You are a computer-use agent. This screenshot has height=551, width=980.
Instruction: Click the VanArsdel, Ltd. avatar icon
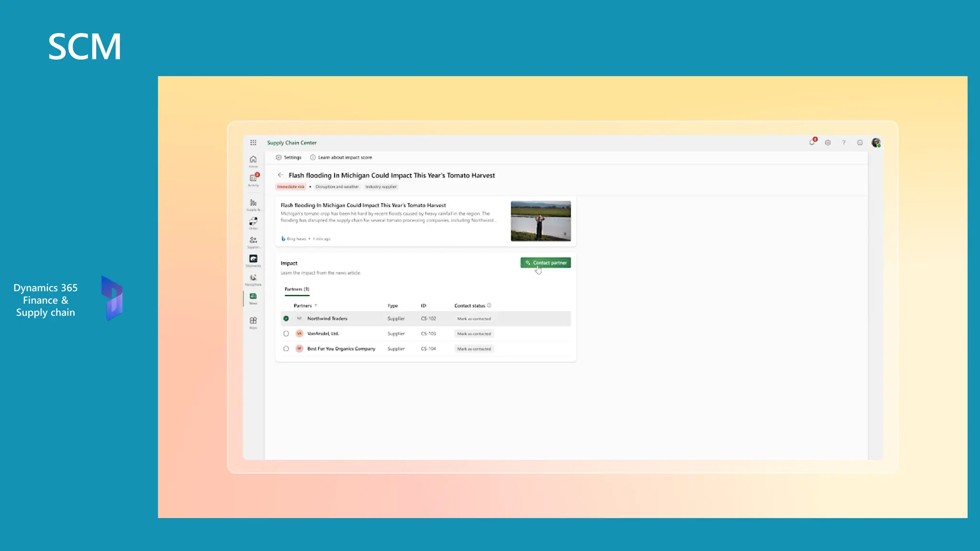click(299, 333)
